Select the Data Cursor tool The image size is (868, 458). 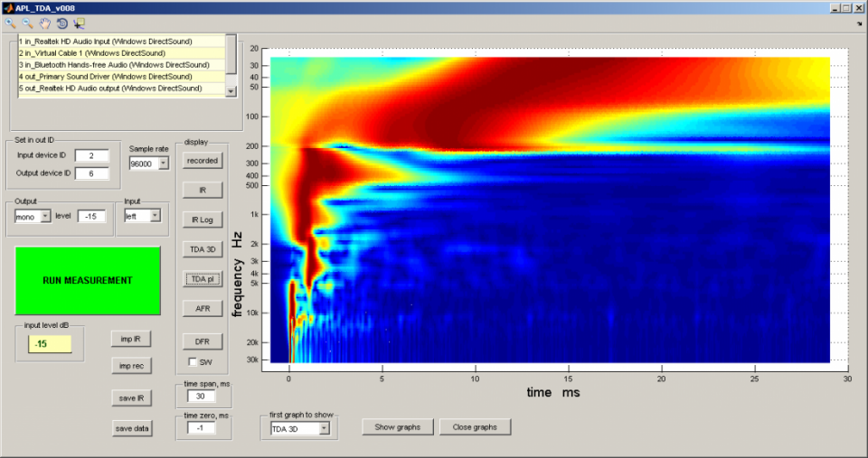pyautogui.click(x=80, y=23)
